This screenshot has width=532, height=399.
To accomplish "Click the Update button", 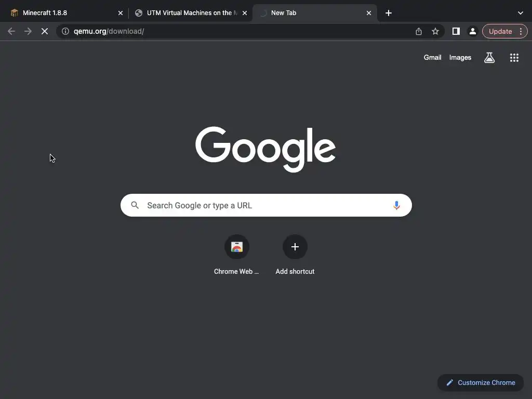I will click(x=500, y=31).
